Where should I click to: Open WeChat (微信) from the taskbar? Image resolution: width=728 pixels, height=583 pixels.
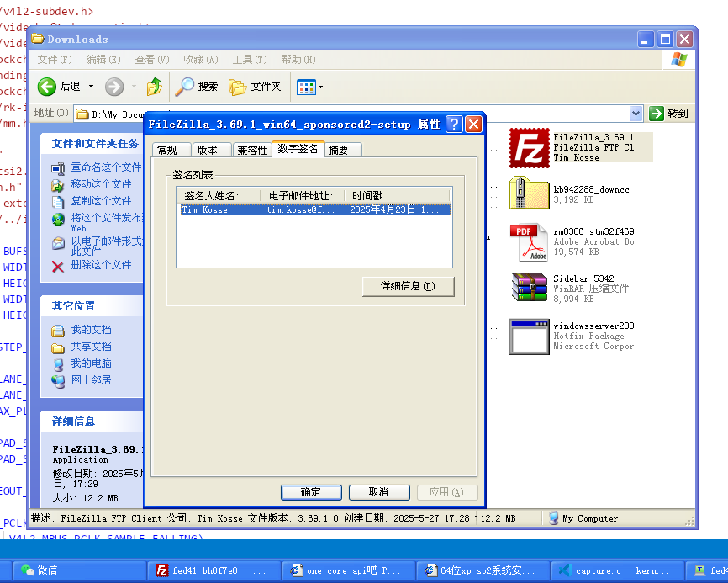click(79, 570)
